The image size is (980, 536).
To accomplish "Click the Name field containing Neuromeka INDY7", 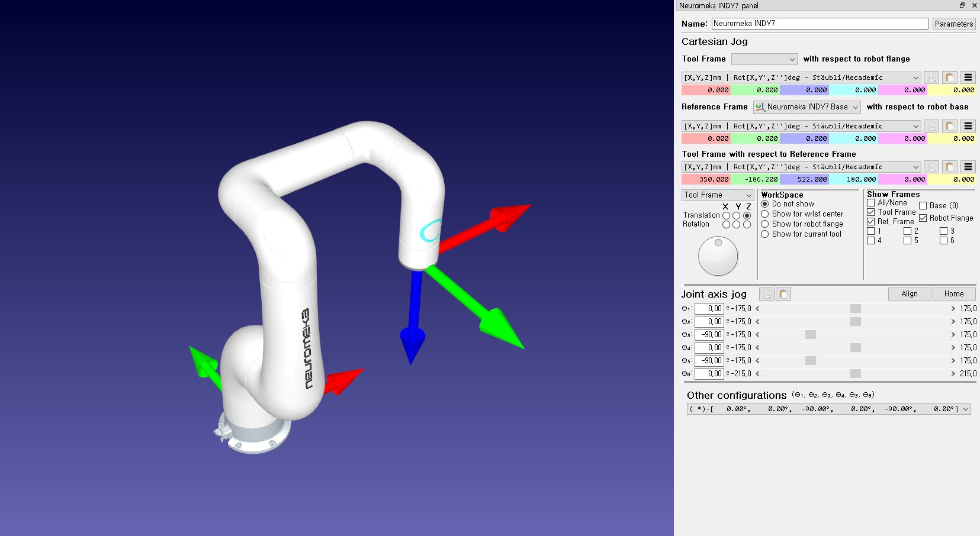I will coord(820,24).
